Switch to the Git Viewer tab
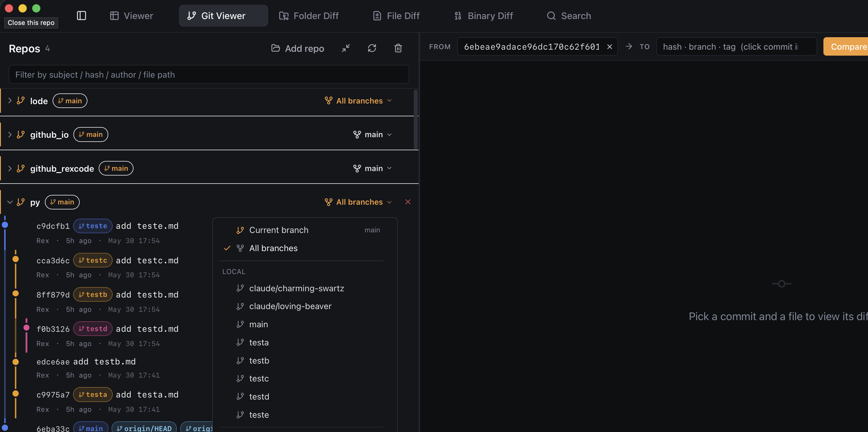 pos(223,15)
